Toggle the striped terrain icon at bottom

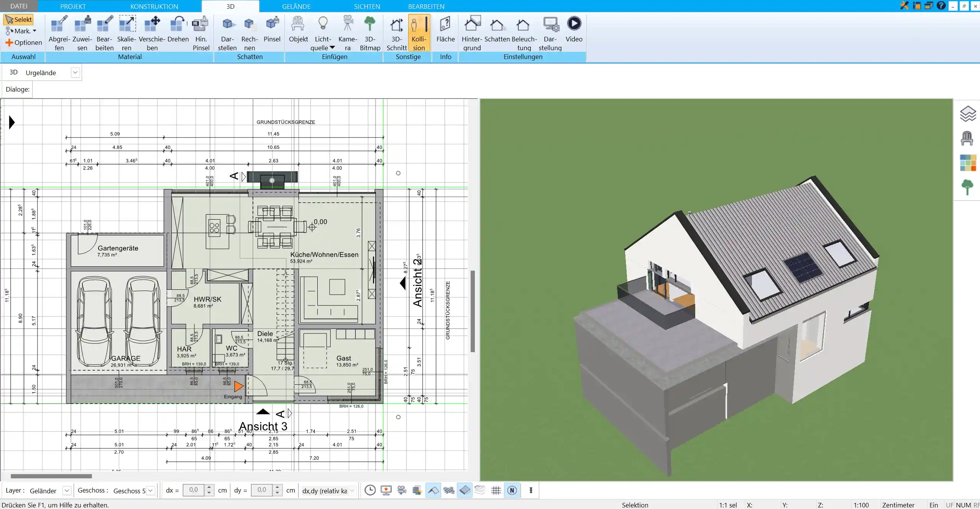tap(449, 490)
